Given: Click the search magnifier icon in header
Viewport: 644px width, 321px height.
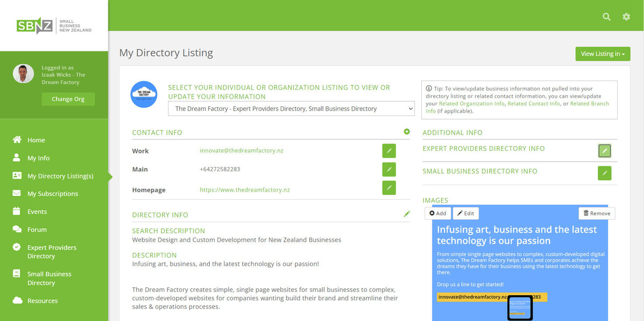Looking at the screenshot, I should (606, 17).
